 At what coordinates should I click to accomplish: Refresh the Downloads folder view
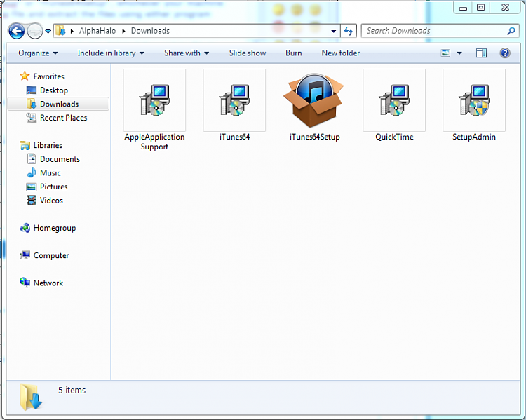[x=349, y=31]
